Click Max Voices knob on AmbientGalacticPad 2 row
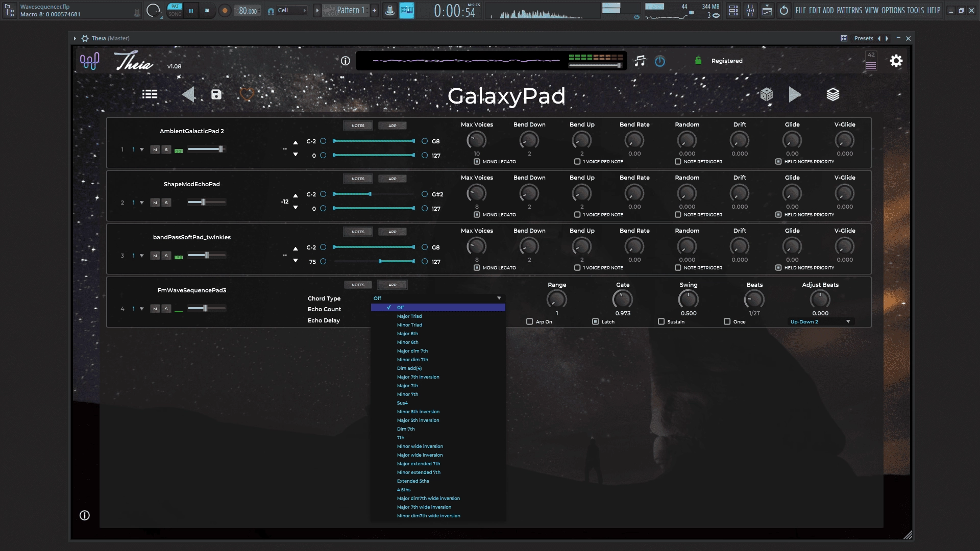980x551 pixels. 477,140
